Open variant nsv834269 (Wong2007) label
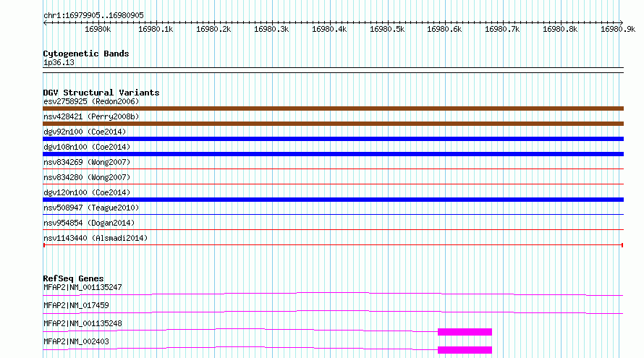644x358 pixels. pos(87,162)
